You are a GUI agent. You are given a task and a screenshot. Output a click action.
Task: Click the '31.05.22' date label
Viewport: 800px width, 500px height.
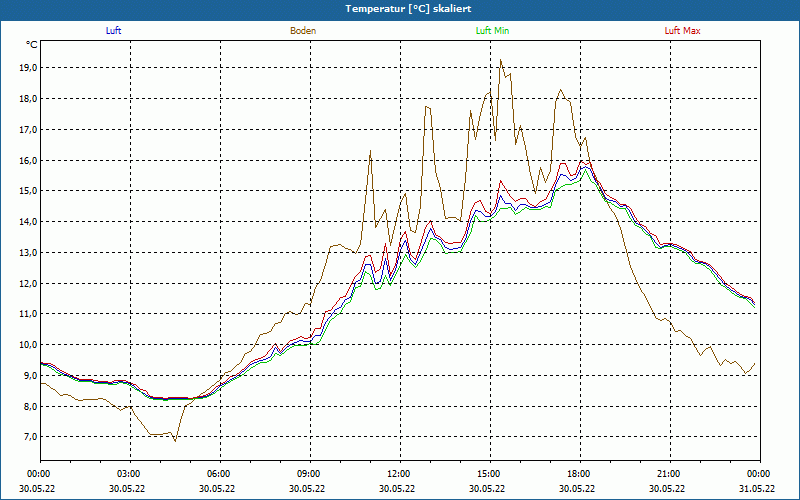[757, 488]
